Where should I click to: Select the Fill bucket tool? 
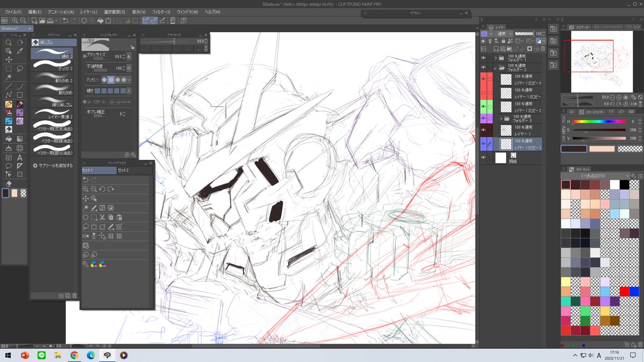[9, 138]
